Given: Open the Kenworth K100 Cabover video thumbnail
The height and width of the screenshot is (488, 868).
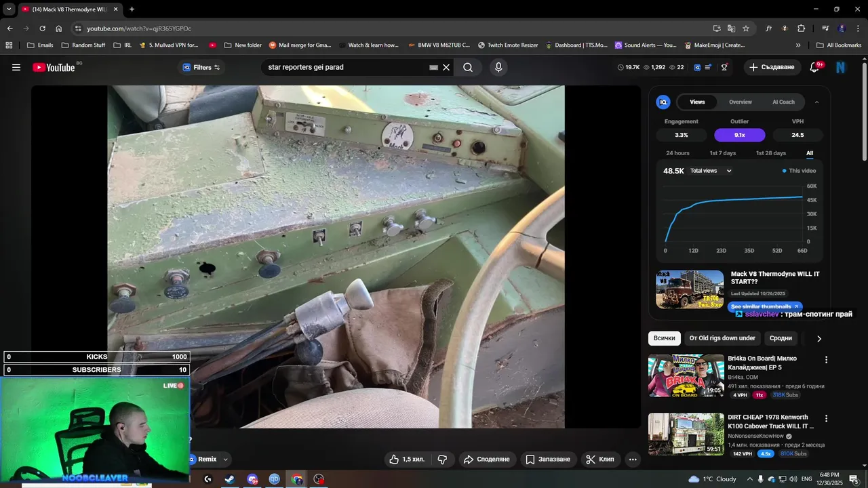Looking at the screenshot, I should (x=686, y=434).
